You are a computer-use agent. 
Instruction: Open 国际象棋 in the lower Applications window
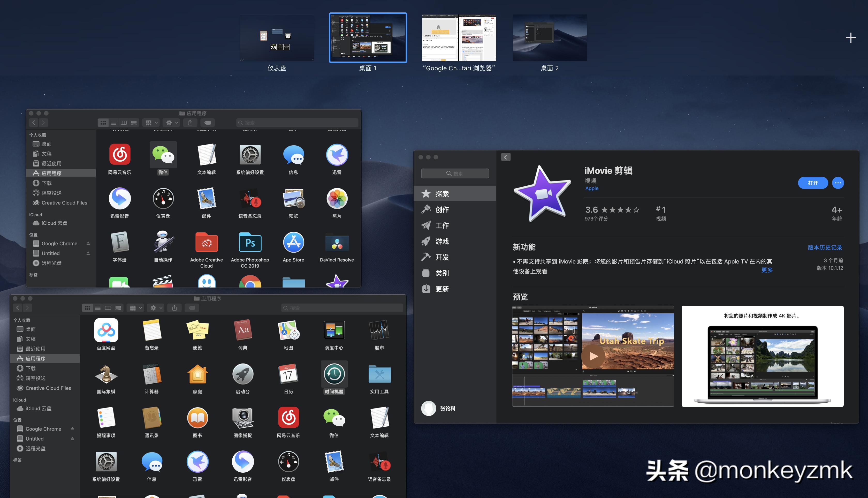click(x=106, y=374)
